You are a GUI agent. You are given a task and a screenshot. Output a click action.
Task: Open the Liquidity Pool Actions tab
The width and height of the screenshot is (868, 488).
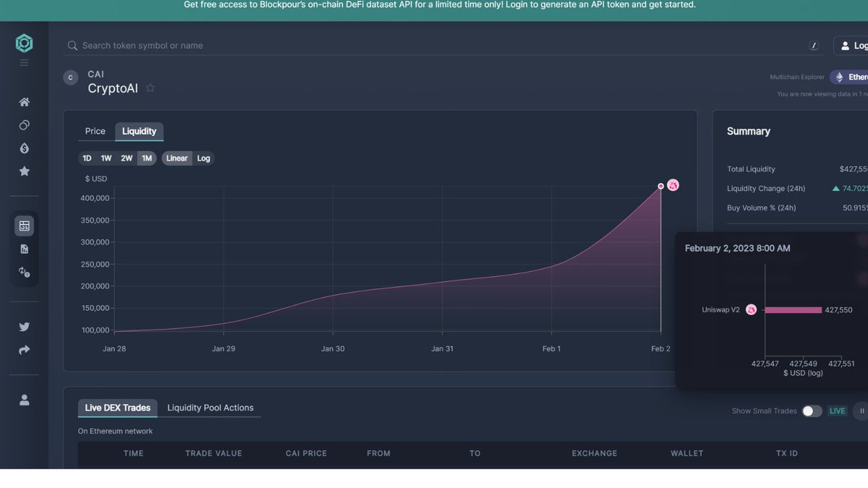[210, 407]
